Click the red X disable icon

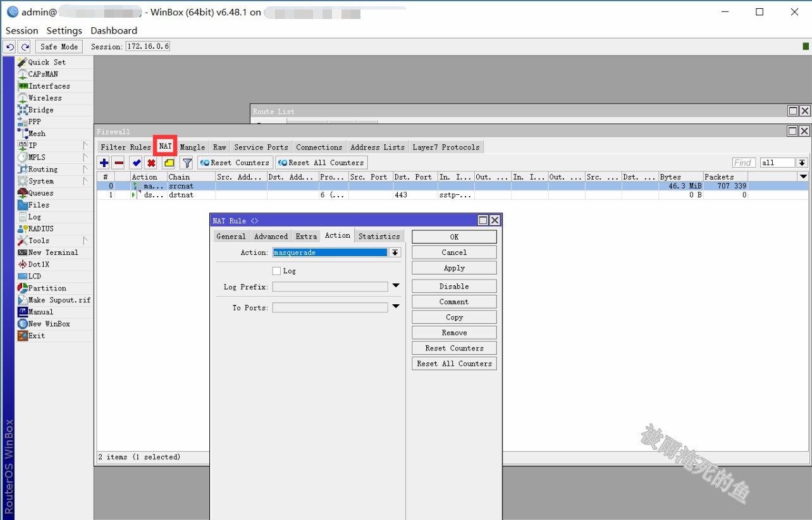coord(151,163)
